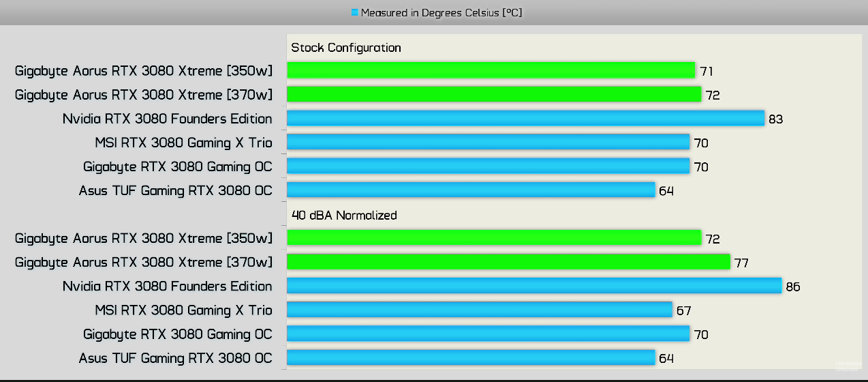Select the value '70' for 40 dBA Gigabyte Gaming OC
868x382 pixels.
point(701,335)
